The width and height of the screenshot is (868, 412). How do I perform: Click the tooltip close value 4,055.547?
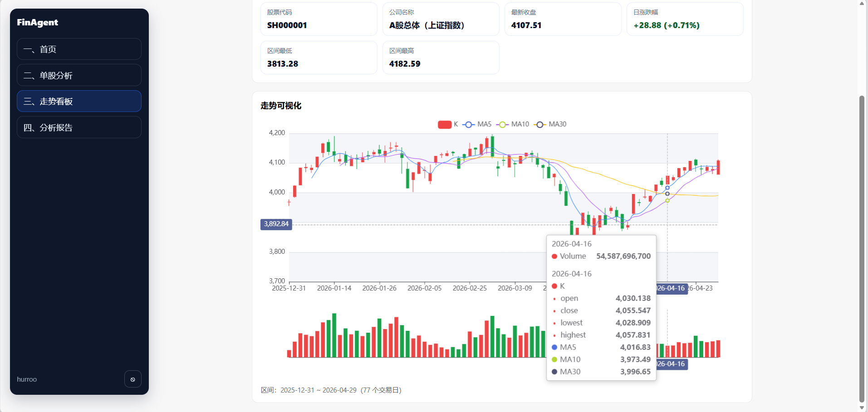(x=633, y=310)
